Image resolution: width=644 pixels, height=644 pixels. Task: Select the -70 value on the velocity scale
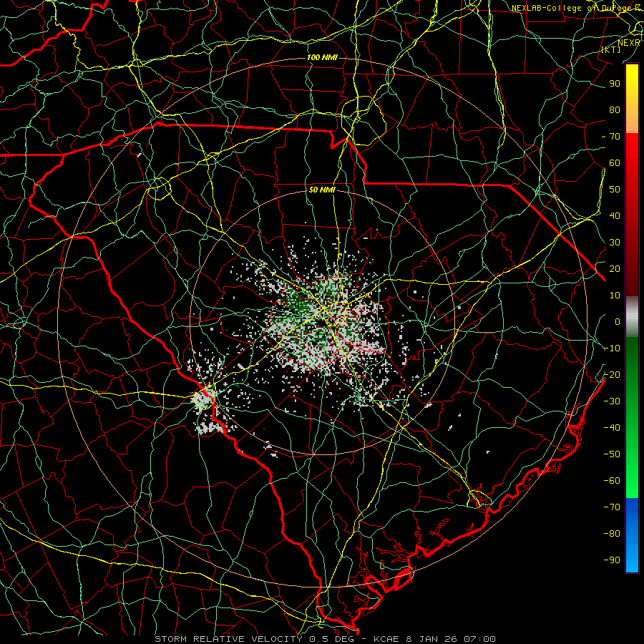pyautogui.click(x=612, y=507)
